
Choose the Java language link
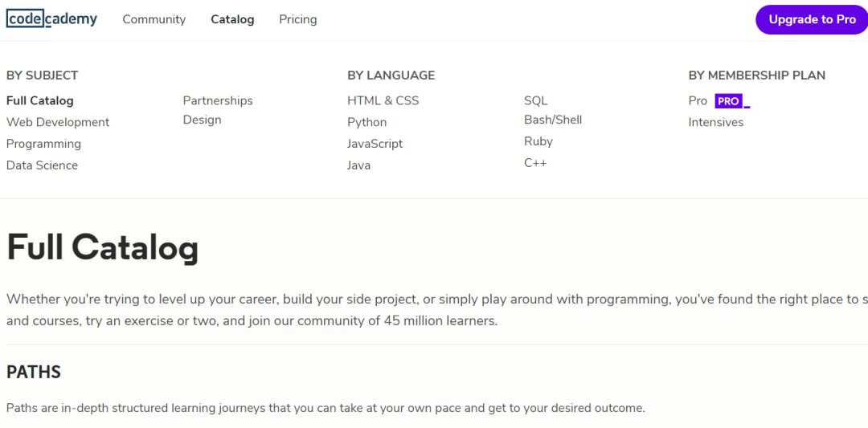coord(358,165)
